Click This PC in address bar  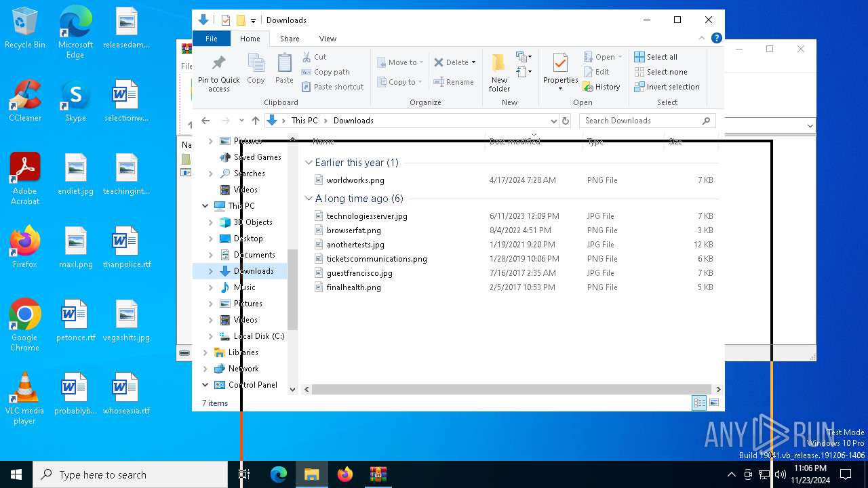[x=304, y=121]
